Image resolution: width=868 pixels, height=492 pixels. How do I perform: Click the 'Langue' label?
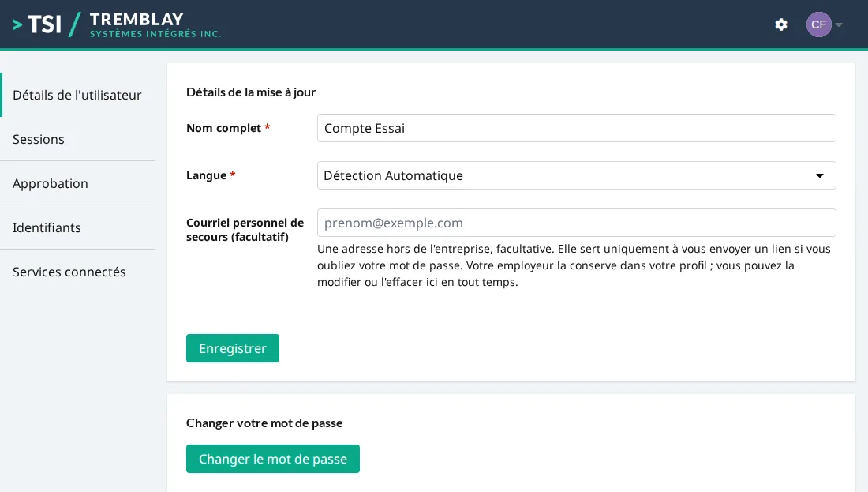click(x=207, y=175)
